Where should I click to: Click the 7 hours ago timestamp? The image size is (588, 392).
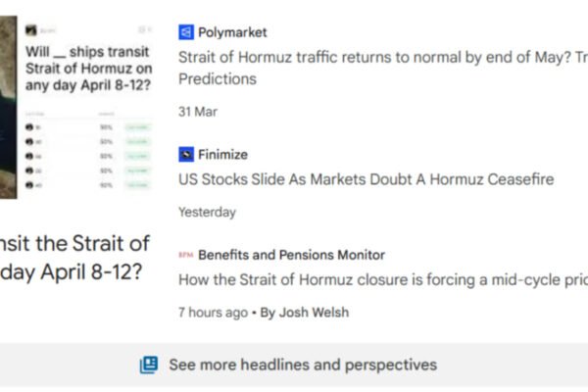click(x=213, y=313)
